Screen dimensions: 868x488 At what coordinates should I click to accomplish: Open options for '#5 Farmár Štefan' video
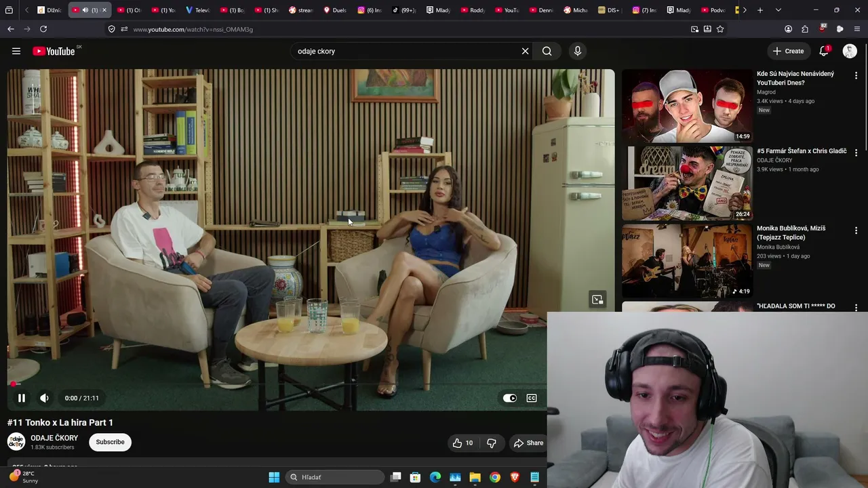(x=856, y=152)
